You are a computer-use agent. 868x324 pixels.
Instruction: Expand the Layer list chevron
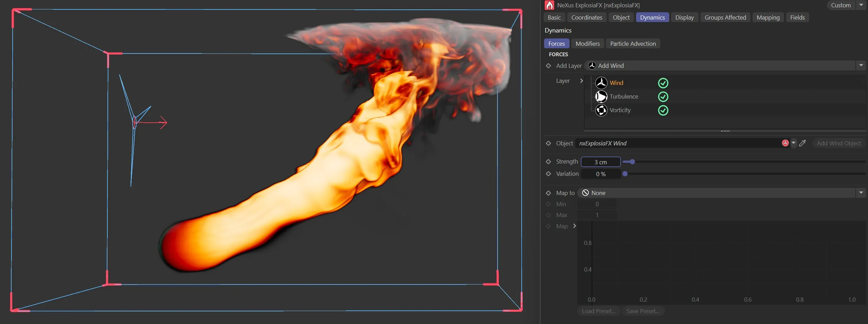(582, 81)
